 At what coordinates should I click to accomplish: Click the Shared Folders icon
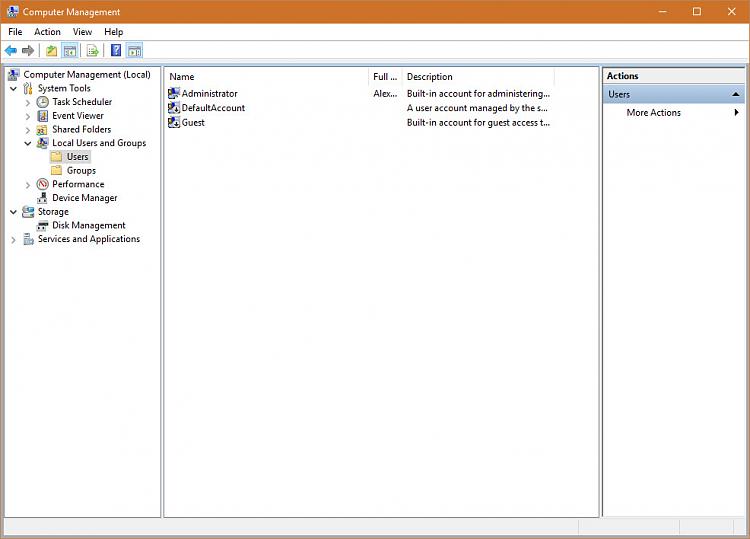(43, 130)
